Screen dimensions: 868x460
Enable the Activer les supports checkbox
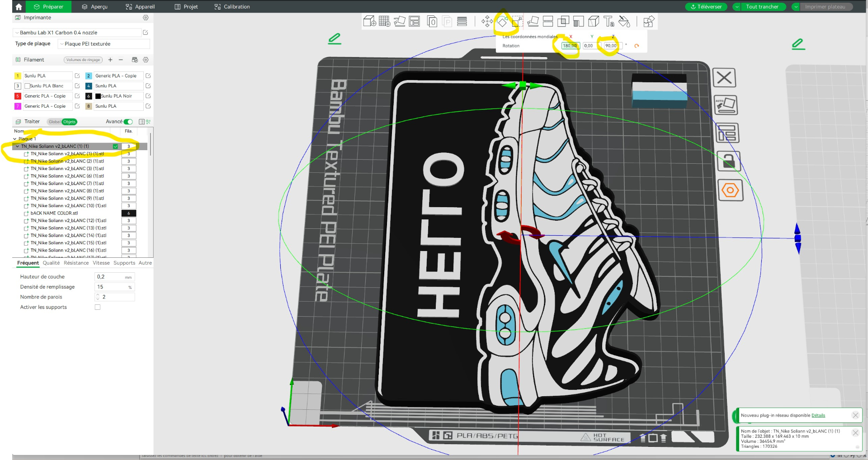pos(98,307)
